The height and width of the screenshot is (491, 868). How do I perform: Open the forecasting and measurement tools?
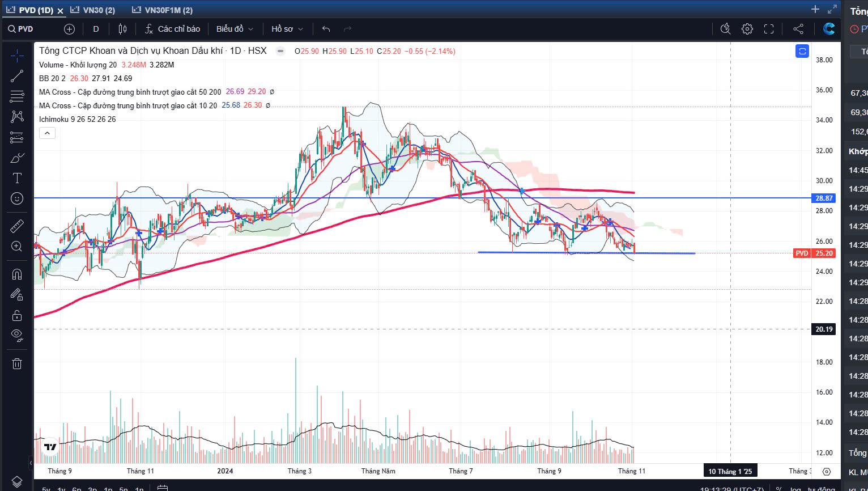[17, 137]
